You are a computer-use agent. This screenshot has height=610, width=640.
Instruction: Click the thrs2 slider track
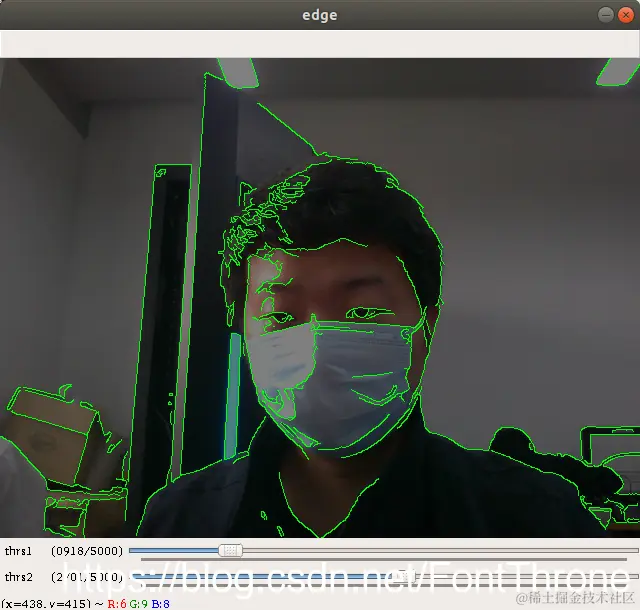click(x=384, y=577)
